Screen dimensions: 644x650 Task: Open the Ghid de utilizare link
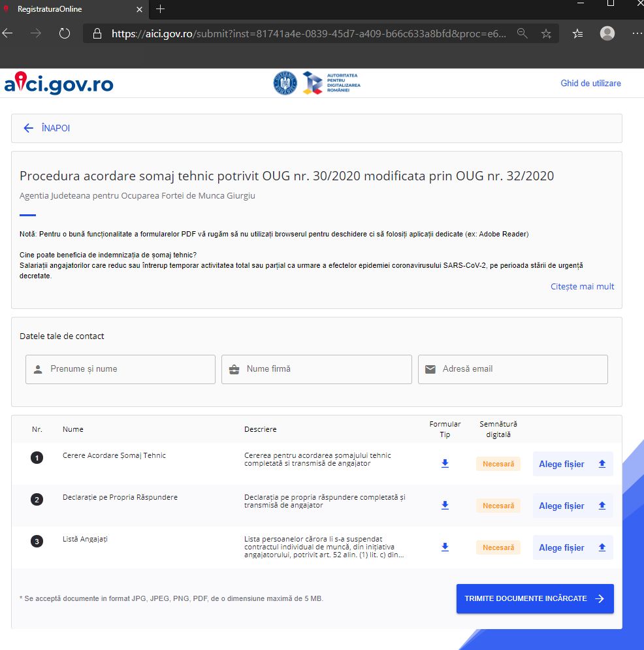coord(590,83)
